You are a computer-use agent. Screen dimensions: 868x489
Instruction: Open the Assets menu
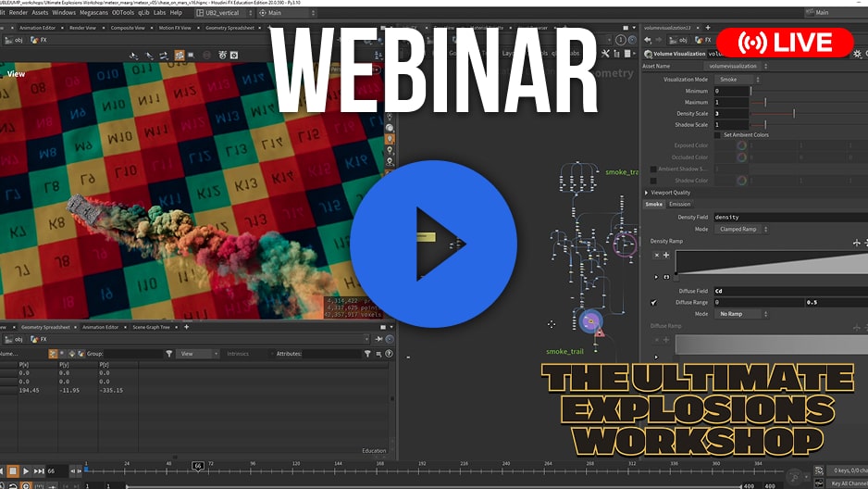click(x=40, y=12)
